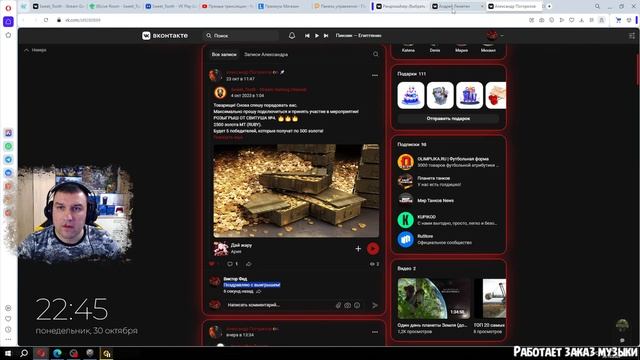Image resolution: width=640 pixels, height=360 pixels.
Task: Open the gold crates post image
Action: 296,191
